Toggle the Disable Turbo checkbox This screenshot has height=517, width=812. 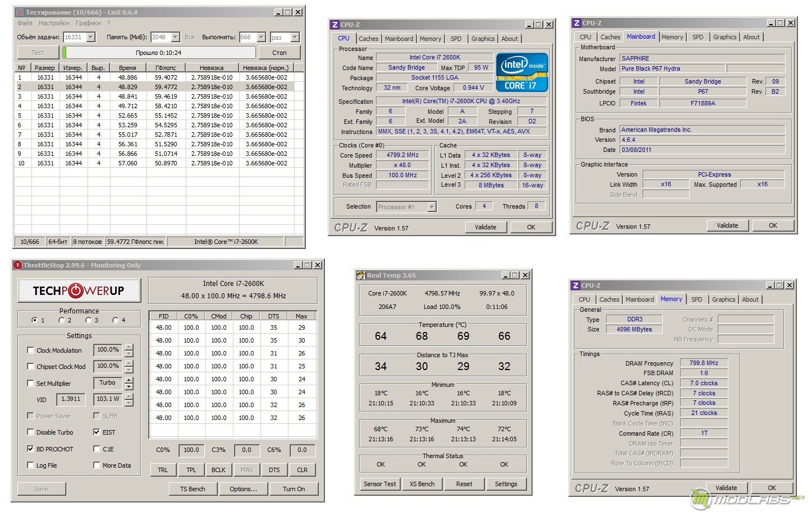pyautogui.click(x=31, y=432)
